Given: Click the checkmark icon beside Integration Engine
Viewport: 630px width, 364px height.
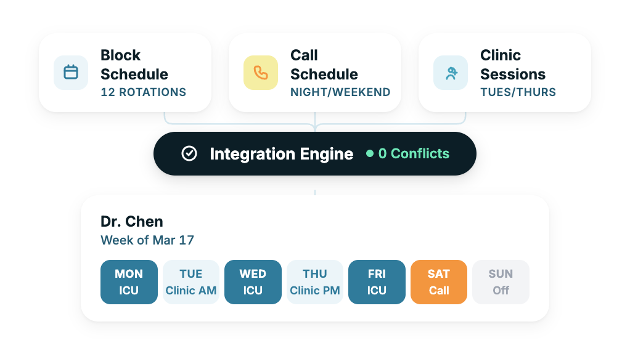Looking at the screenshot, I should (189, 154).
